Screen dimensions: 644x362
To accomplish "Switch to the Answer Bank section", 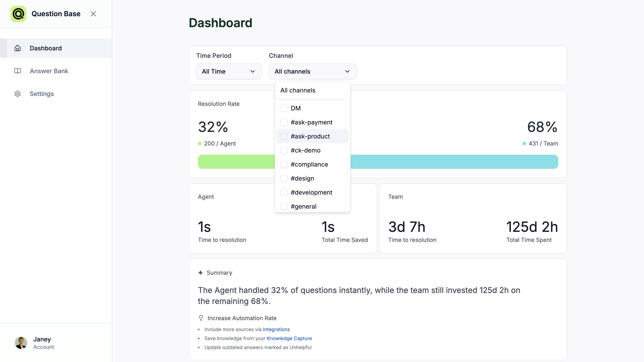I will (49, 71).
